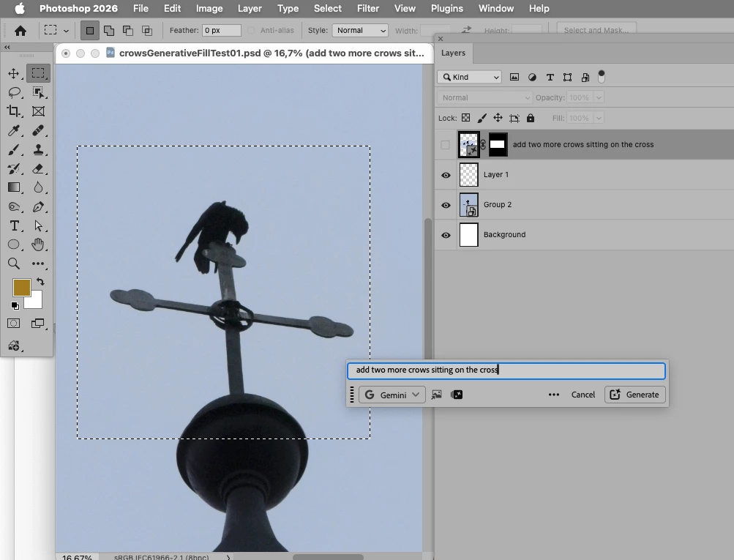Go to Photoshop Home screen
The width and height of the screenshot is (734, 560).
click(x=20, y=31)
